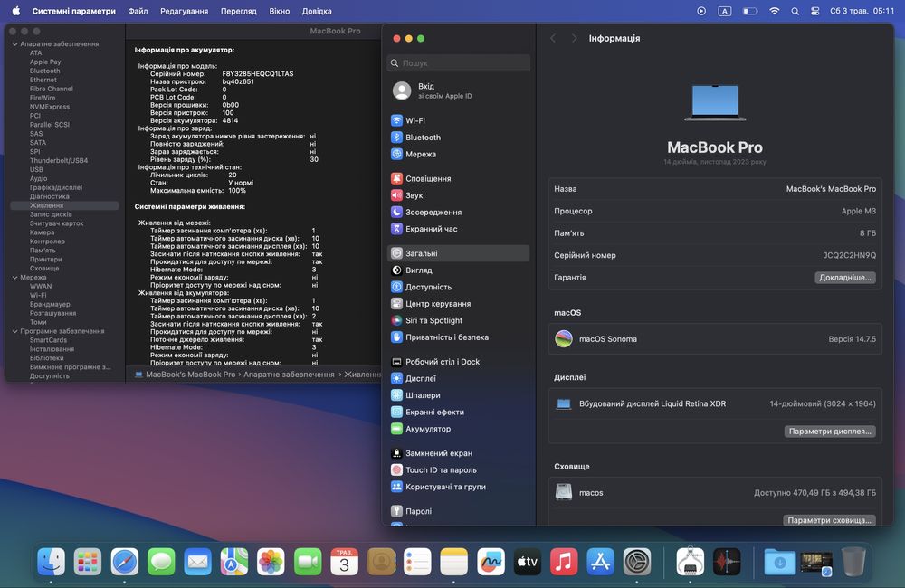Screen dimensions: 905x588
Task: Open the Control Center menu bar icon
Action: 815,11
